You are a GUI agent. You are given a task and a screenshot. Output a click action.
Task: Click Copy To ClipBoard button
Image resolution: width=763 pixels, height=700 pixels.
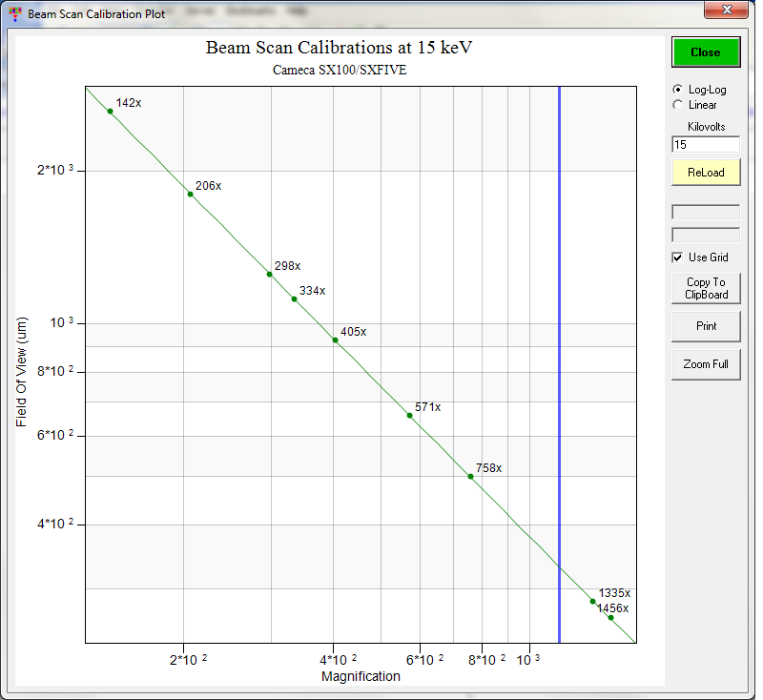pyautogui.click(x=706, y=289)
